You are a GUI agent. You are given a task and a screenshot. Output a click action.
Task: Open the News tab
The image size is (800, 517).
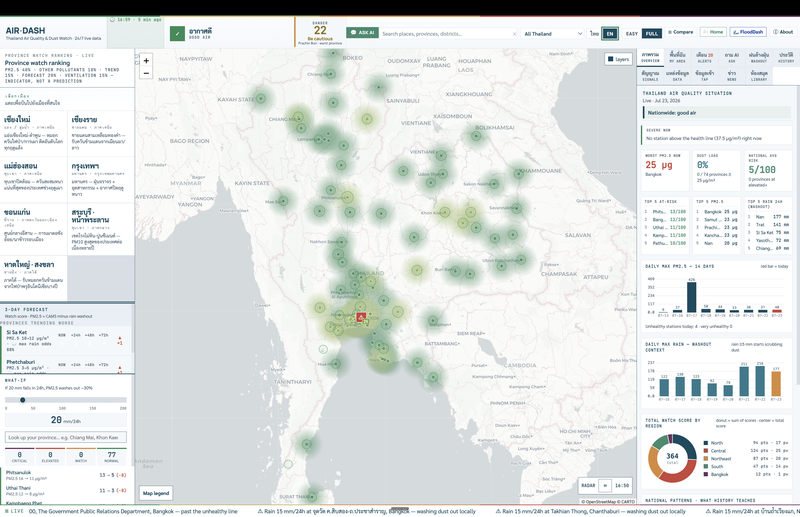coord(731,76)
